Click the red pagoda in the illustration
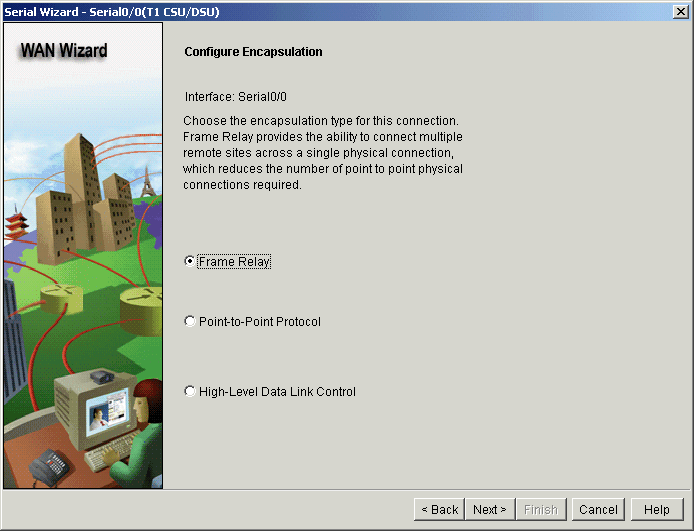 point(16,224)
